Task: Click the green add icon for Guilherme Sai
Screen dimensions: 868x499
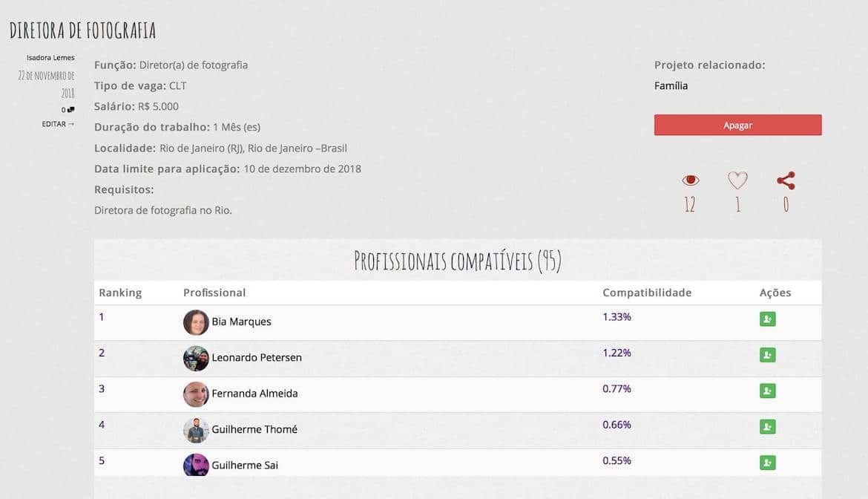Action: pyautogui.click(x=767, y=463)
